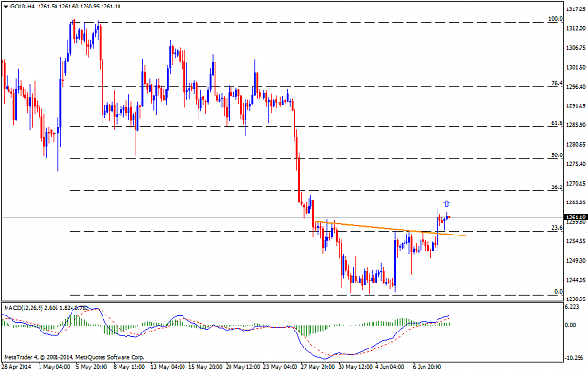
Task: Click the 1238.95 price axis label
Action: coord(577,299)
